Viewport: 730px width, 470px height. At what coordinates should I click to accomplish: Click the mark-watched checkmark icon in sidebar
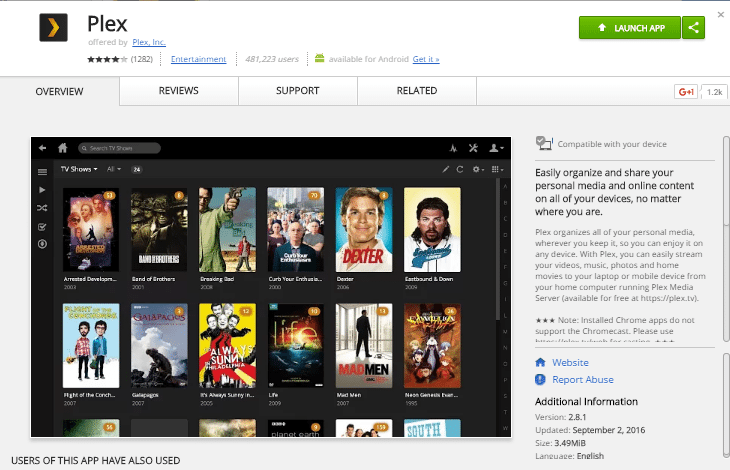42,227
